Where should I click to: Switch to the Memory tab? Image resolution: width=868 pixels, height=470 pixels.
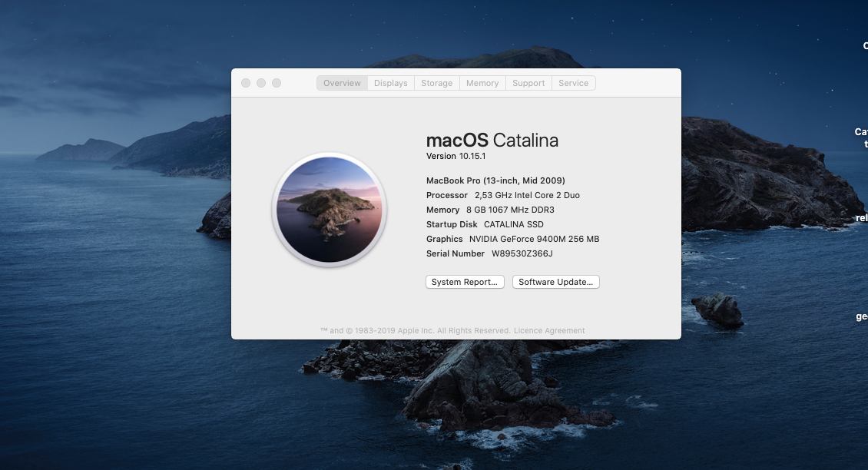[482, 83]
